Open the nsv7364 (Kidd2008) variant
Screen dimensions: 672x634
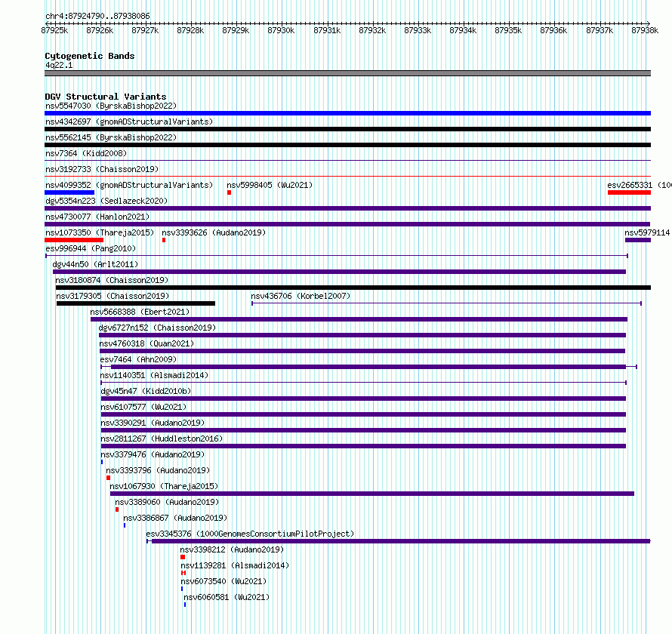coord(86,153)
